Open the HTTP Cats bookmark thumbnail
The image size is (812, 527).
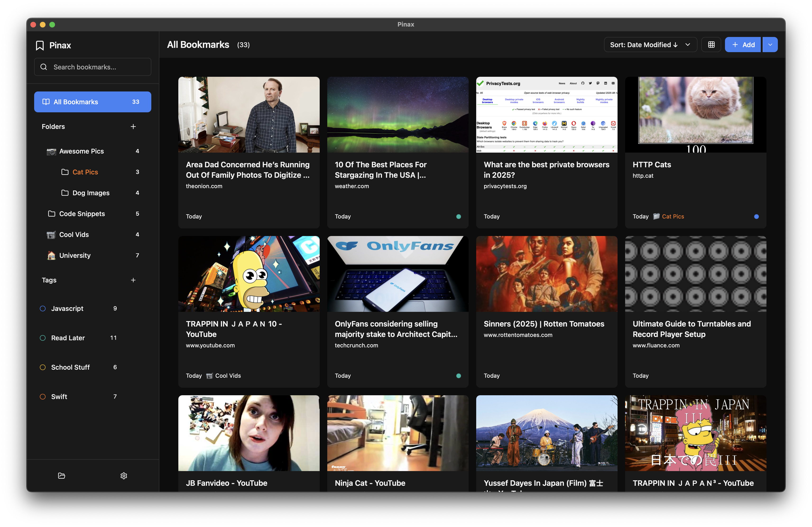695,114
